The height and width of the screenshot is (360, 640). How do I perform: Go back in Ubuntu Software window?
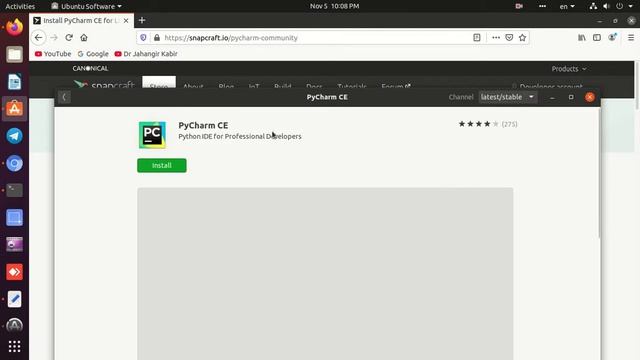64,97
